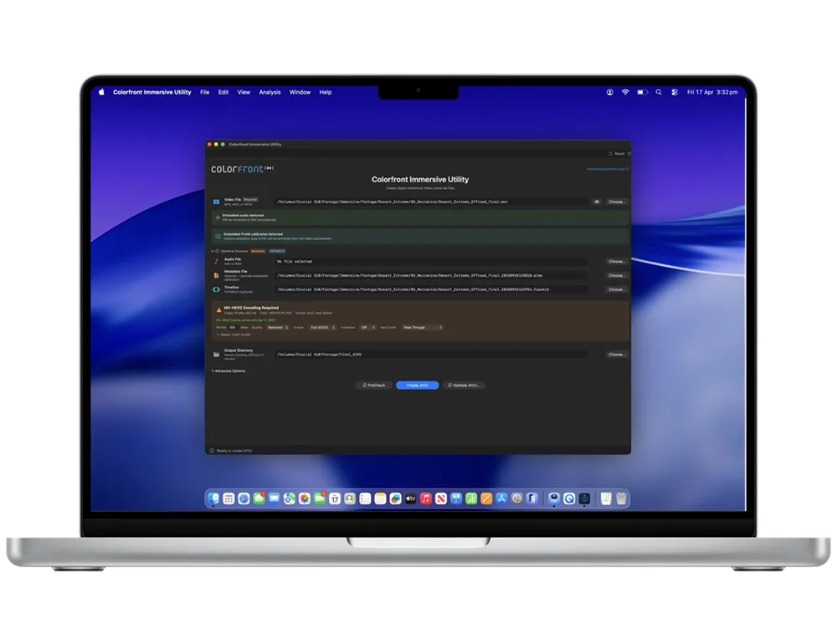Click the Output Directory path field
The height and width of the screenshot is (644, 837).
(x=431, y=355)
